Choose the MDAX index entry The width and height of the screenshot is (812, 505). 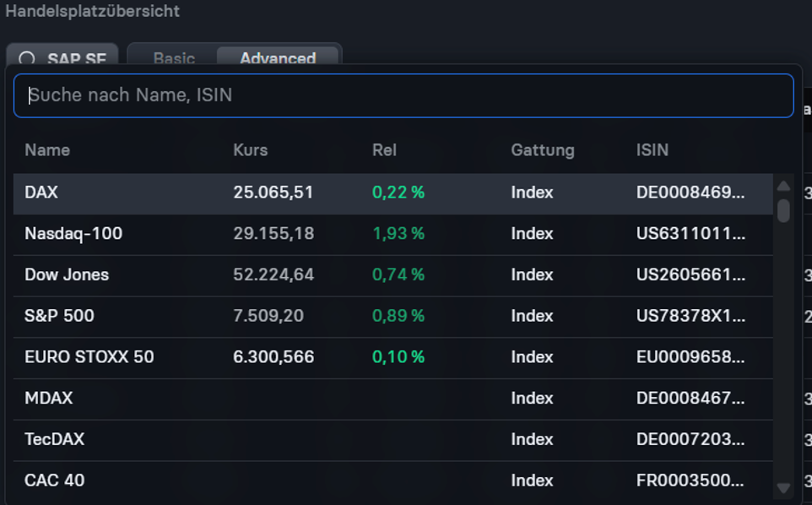coord(393,399)
